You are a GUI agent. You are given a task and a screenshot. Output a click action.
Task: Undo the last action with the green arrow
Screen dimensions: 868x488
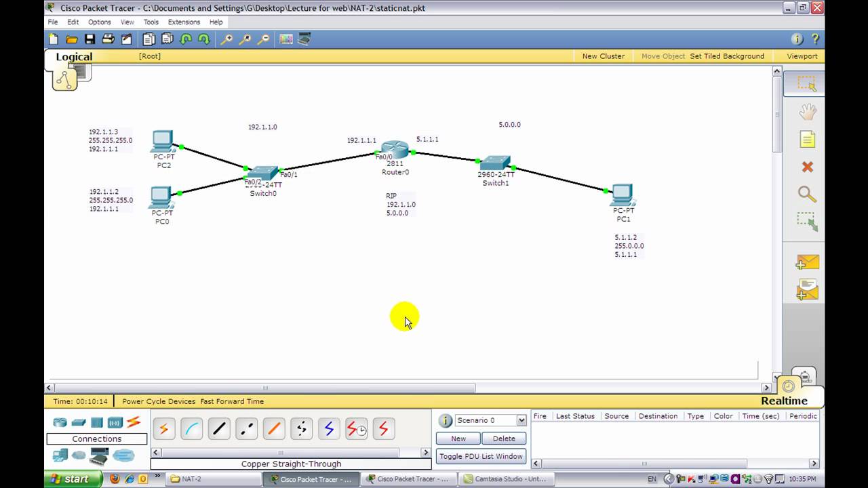[x=186, y=39]
